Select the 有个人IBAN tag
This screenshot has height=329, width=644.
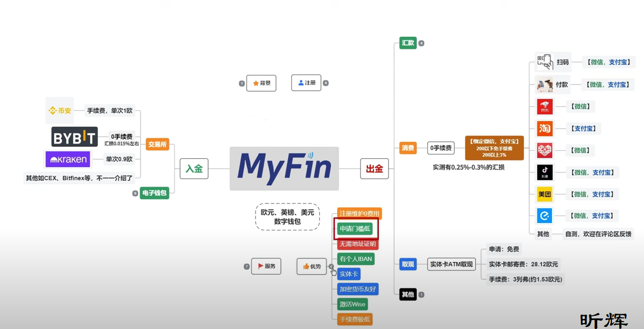(x=356, y=259)
